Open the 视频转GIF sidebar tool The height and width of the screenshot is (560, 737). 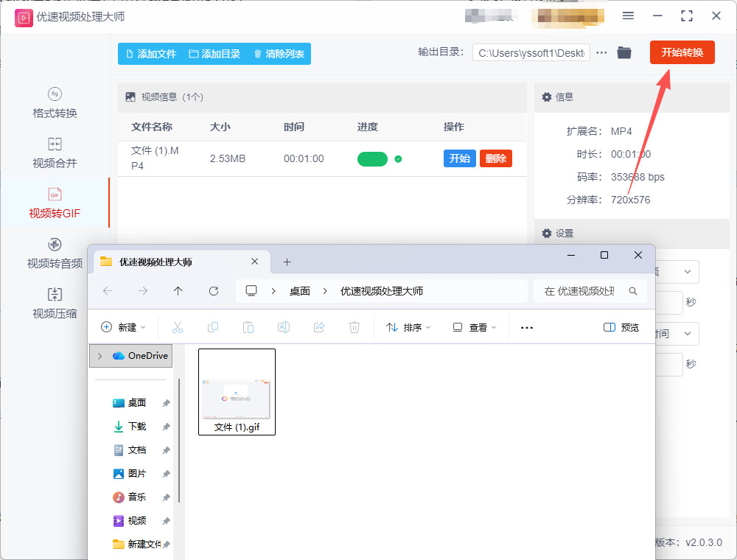55,203
